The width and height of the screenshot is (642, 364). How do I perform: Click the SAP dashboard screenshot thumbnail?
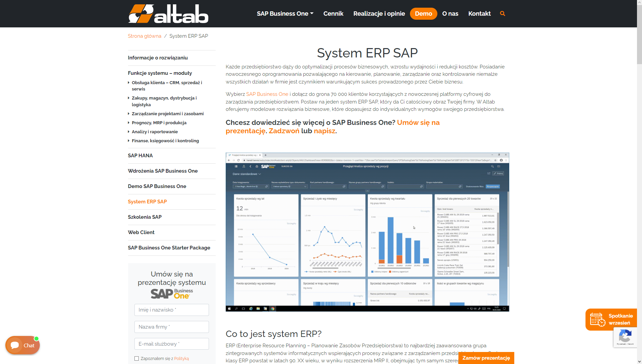pos(367,232)
